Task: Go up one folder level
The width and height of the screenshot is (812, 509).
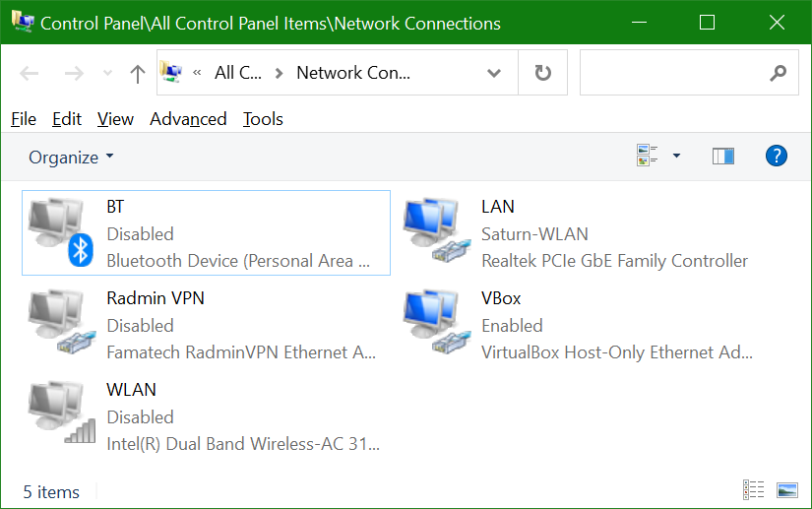Action: click(x=137, y=74)
